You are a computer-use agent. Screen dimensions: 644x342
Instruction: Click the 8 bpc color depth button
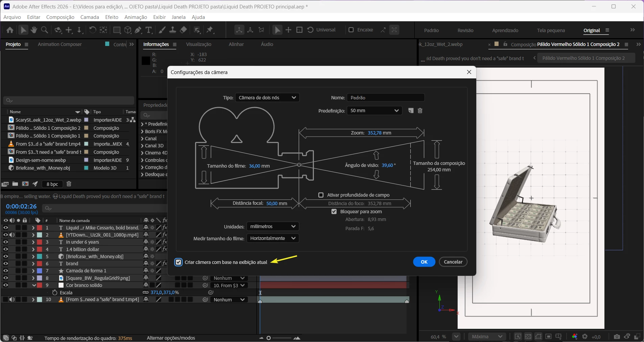[52, 184]
